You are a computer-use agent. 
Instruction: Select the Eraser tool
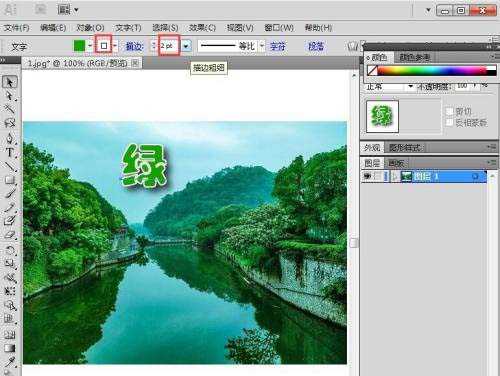[10, 235]
